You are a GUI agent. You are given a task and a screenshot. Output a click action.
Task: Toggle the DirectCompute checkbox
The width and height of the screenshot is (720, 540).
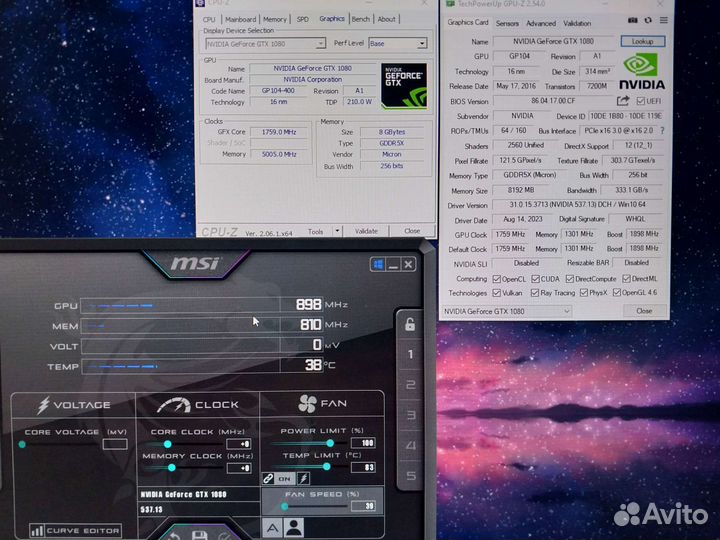tap(570, 279)
